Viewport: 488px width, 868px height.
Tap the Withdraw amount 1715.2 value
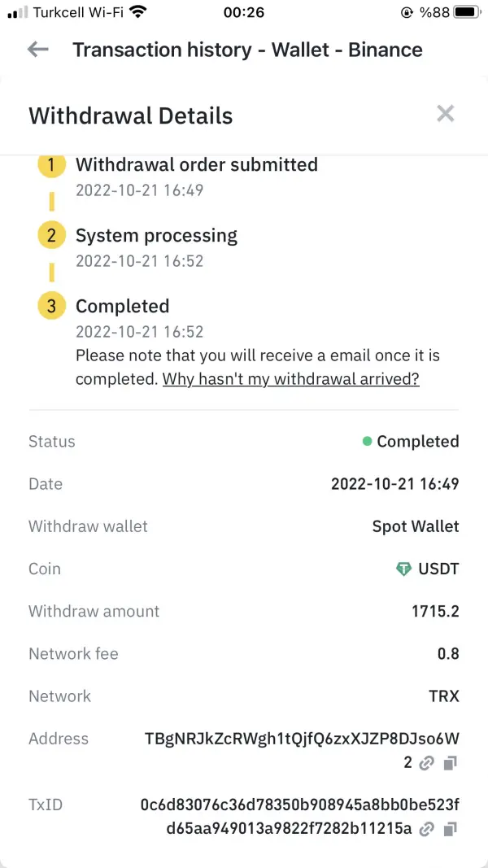coord(435,611)
